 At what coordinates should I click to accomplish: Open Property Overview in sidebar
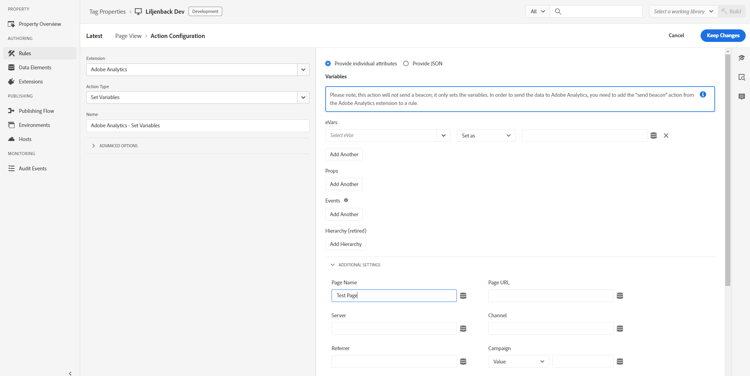click(40, 24)
